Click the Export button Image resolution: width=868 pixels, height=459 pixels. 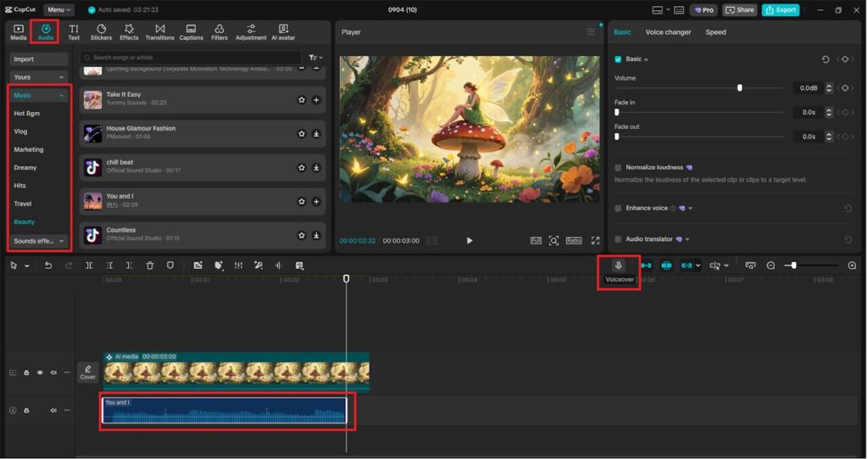[780, 10]
